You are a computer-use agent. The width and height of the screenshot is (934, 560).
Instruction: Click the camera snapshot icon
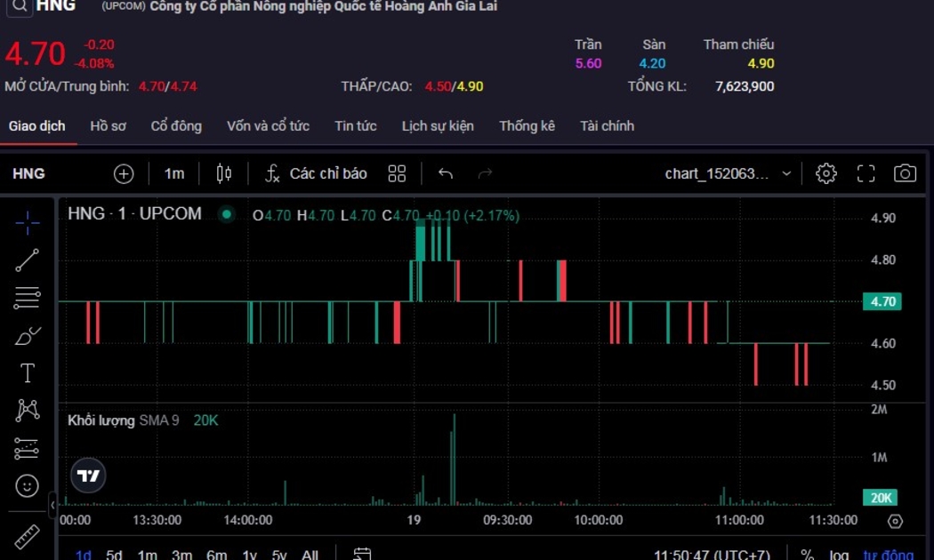click(905, 173)
